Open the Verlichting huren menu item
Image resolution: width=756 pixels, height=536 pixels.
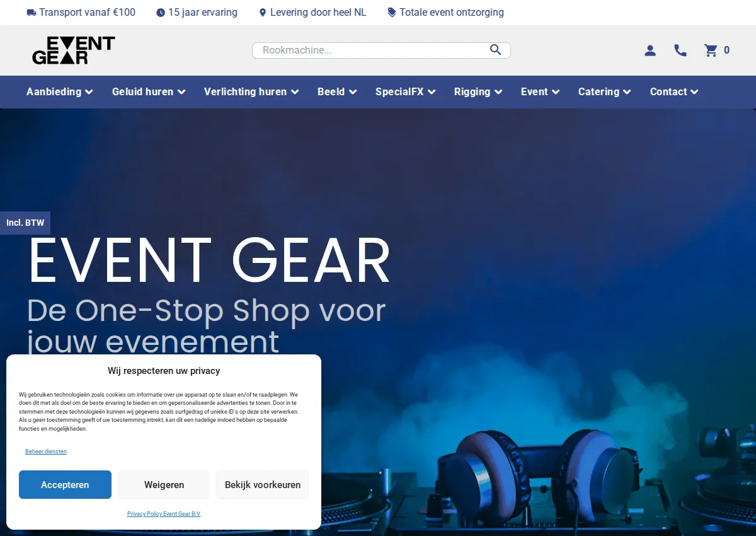click(x=245, y=92)
